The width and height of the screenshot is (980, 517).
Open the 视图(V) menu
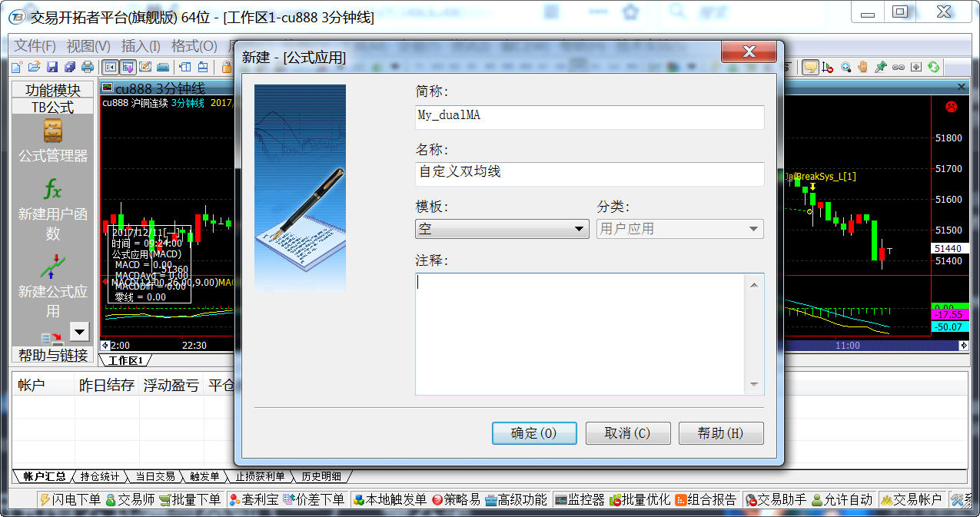[x=88, y=46]
